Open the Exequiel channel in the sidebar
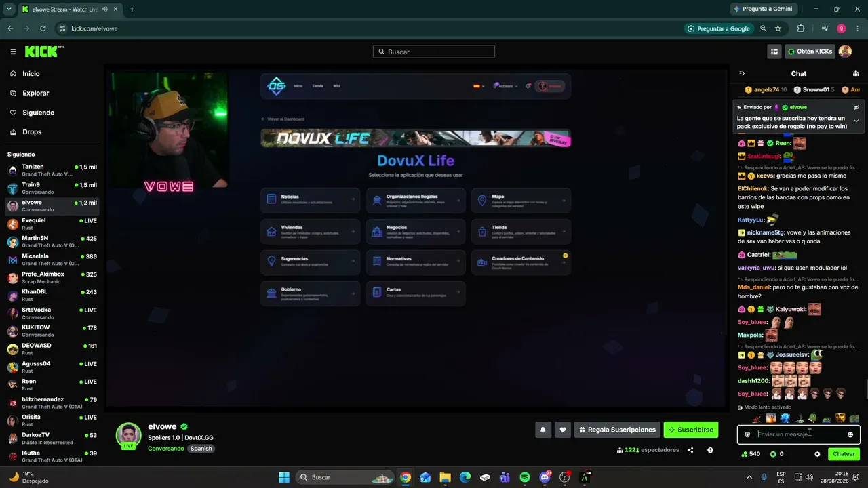868x488 pixels. tap(52, 224)
